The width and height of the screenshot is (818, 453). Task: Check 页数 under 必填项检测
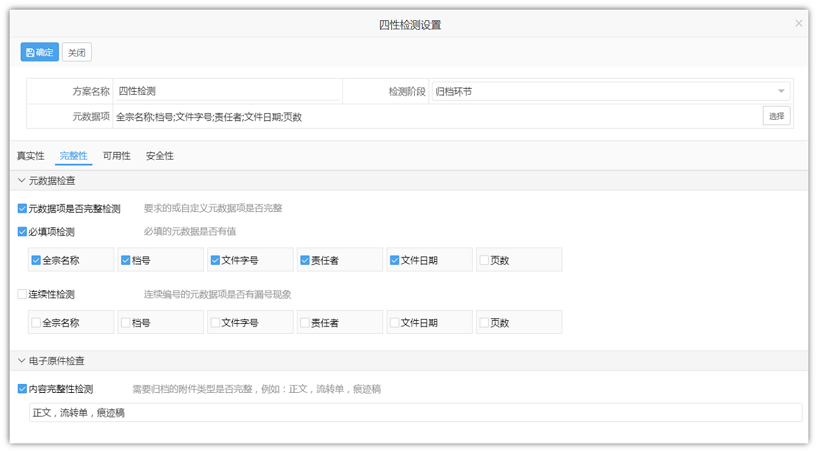click(x=484, y=260)
